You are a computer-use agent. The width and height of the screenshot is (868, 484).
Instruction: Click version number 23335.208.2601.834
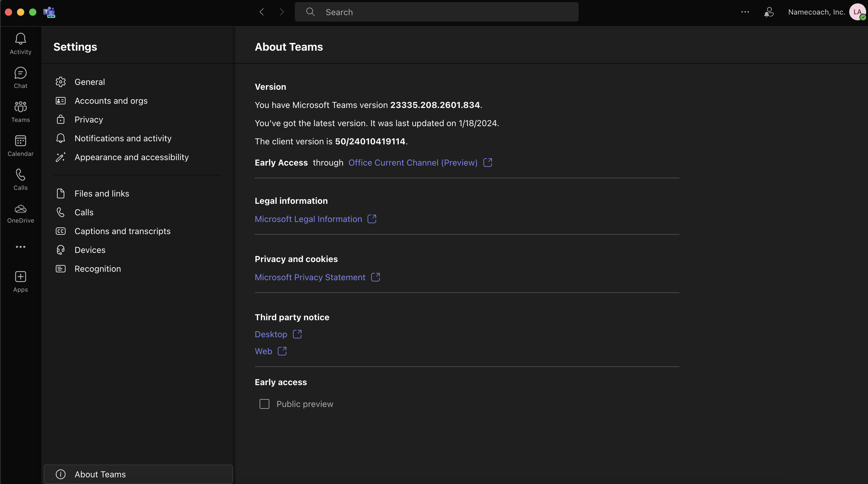click(x=435, y=105)
